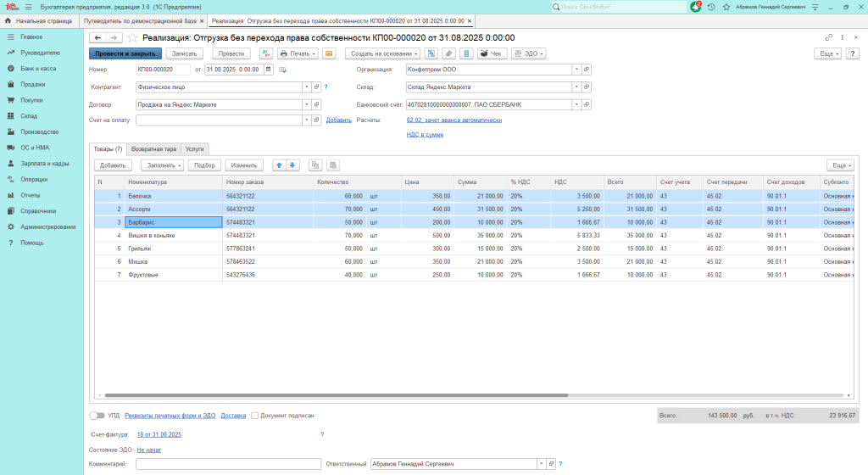The height and width of the screenshot is (475, 868).
Task: Click the paperclip attached files icon
Action: click(448, 53)
